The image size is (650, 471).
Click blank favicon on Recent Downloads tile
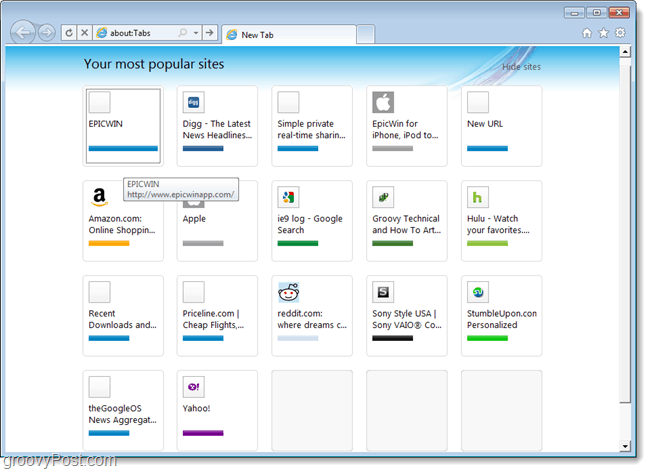tap(99, 292)
